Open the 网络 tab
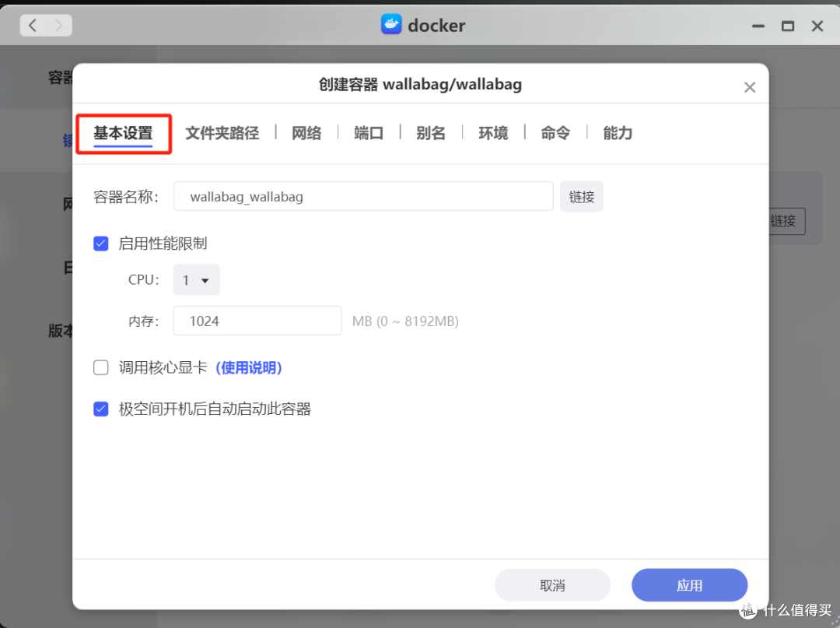 tap(306, 133)
